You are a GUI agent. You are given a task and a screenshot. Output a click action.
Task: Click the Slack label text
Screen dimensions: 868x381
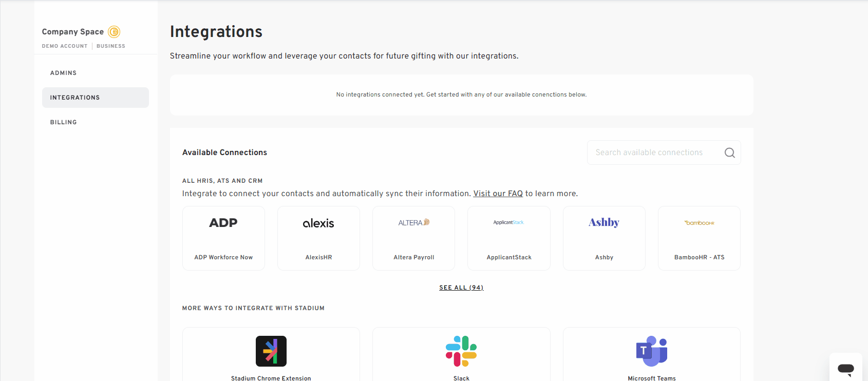461,378
